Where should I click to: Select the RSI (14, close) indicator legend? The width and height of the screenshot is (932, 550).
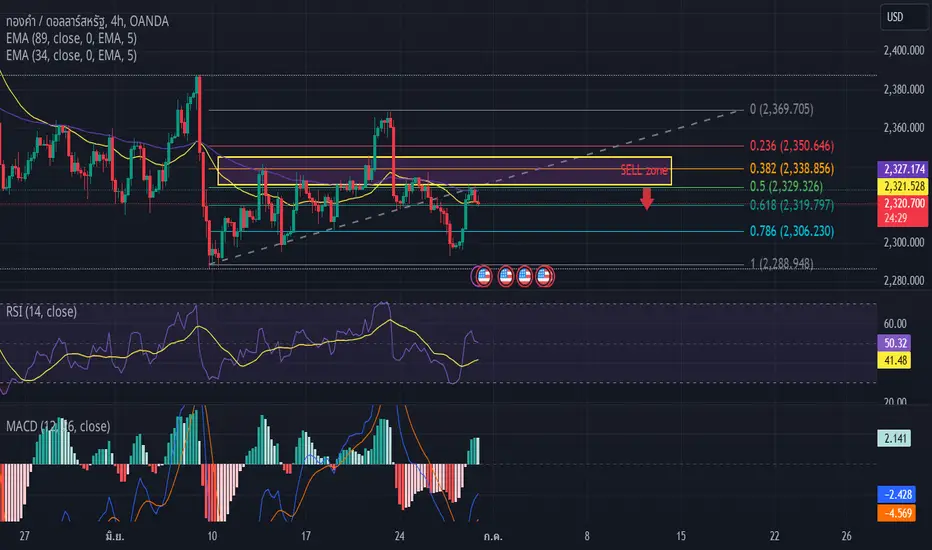tap(42, 312)
